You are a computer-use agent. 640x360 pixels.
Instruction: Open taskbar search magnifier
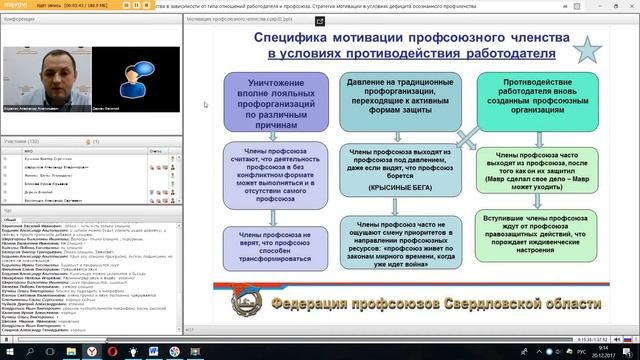pos(30,351)
